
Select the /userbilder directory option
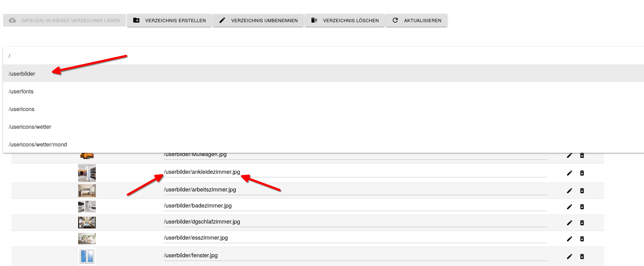click(22, 74)
